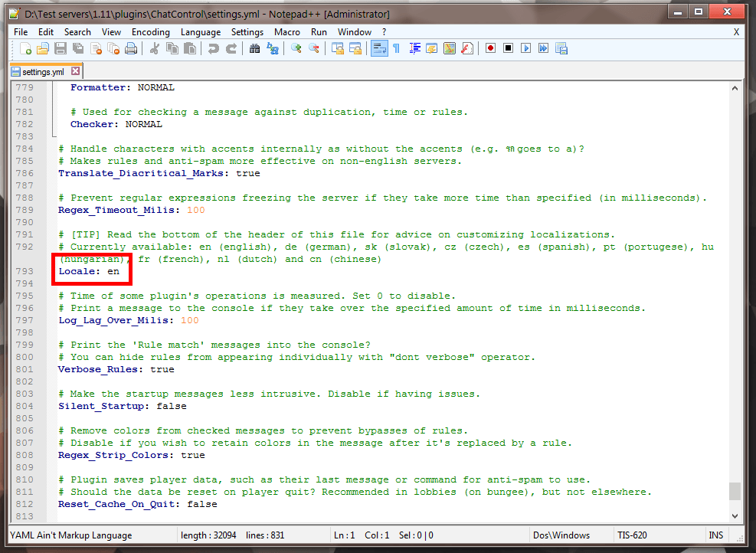Open the ? help menu
The height and width of the screenshot is (553, 756).
(385, 32)
